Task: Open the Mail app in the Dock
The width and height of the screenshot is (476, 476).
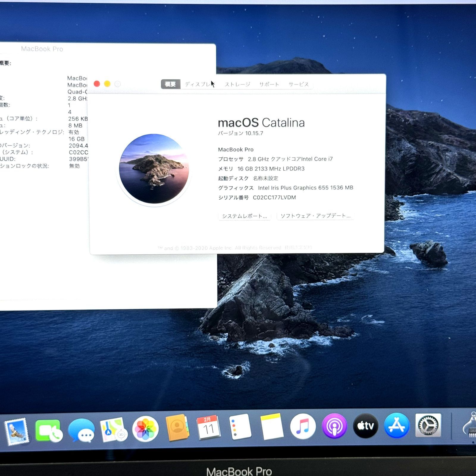Action: point(17,431)
